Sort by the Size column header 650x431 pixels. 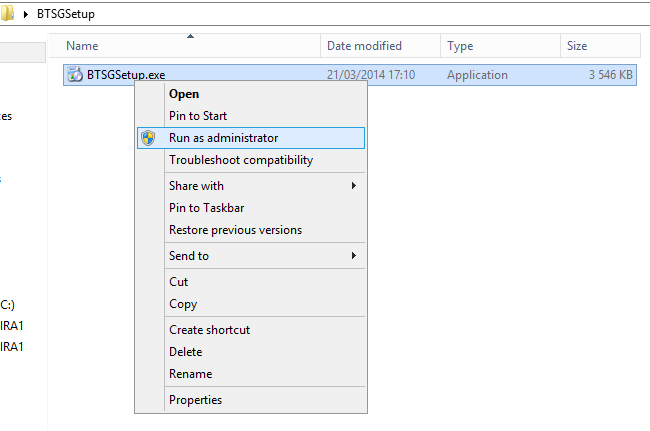pos(578,46)
